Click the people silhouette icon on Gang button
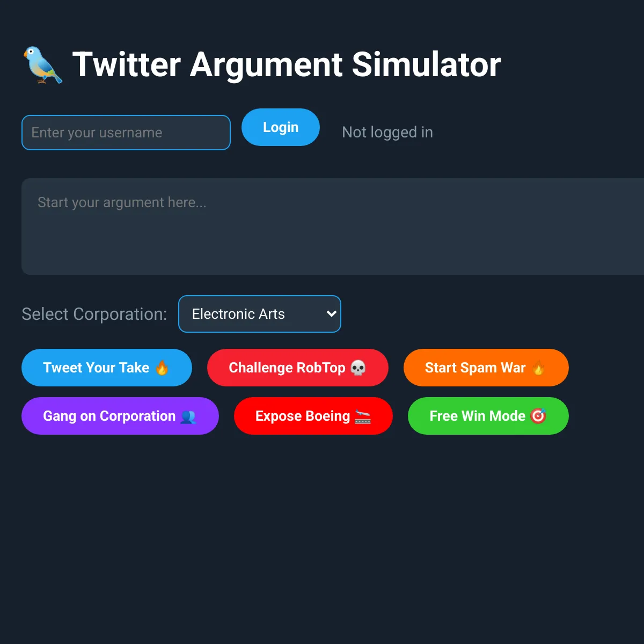Viewport: 644px width, 644px height. click(x=188, y=416)
